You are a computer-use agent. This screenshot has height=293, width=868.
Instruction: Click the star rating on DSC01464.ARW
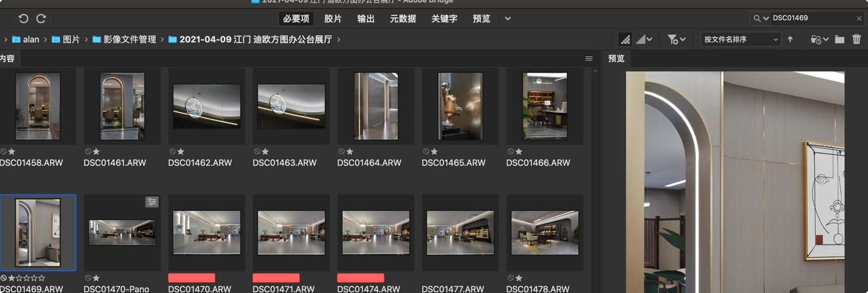(350, 151)
